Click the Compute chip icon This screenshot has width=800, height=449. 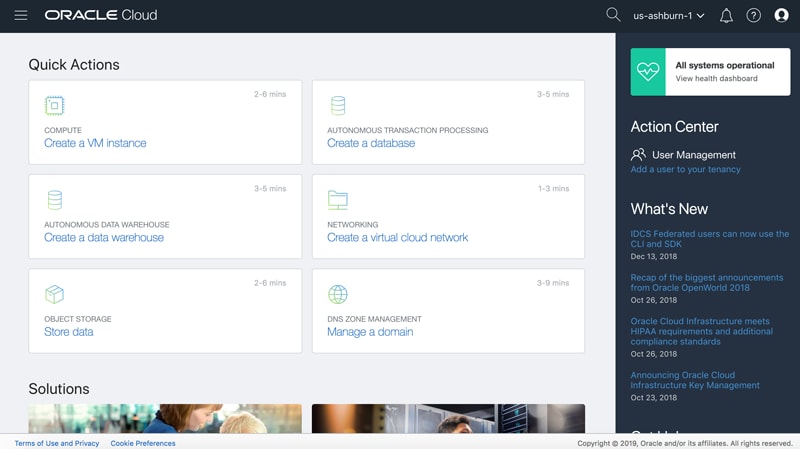click(x=54, y=106)
